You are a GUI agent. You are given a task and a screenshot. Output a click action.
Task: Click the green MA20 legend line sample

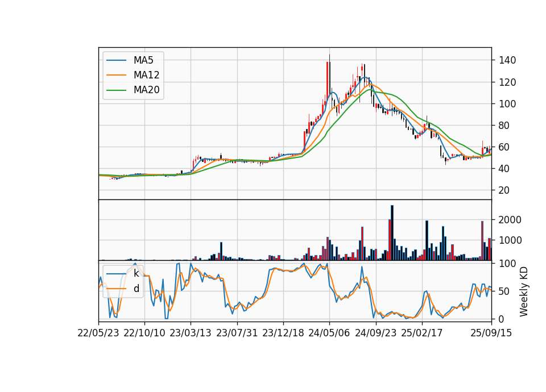click(x=116, y=90)
